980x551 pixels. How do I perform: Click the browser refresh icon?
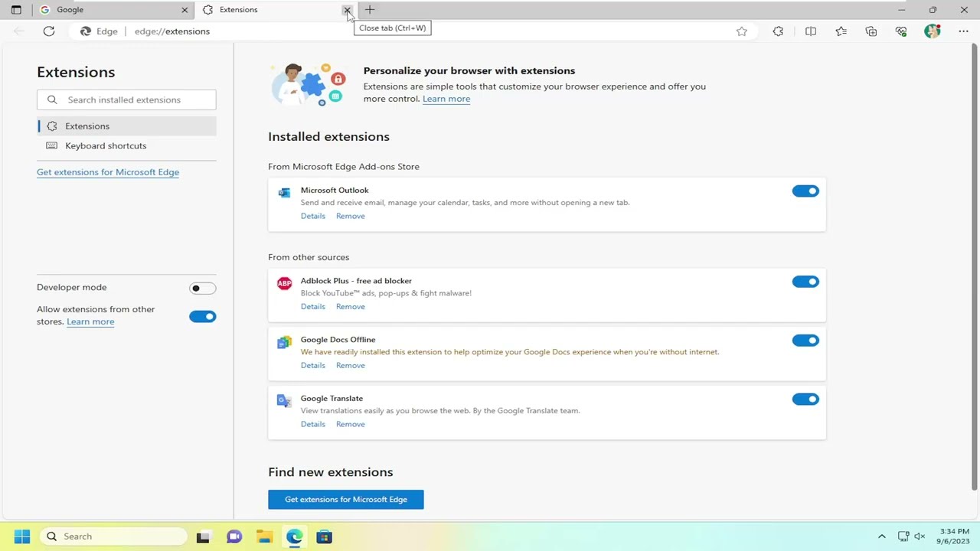tap(49, 31)
